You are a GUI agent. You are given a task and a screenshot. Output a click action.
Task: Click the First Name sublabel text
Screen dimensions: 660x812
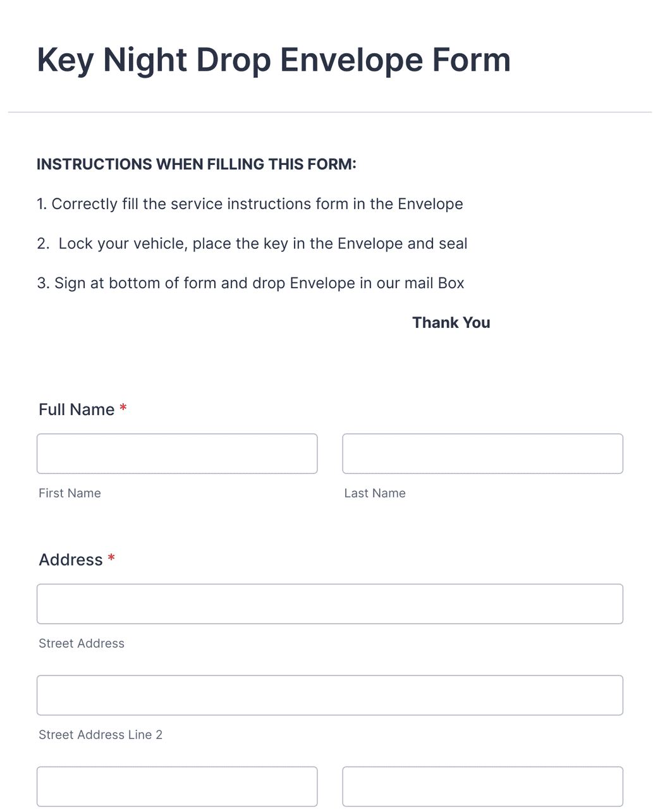click(70, 493)
